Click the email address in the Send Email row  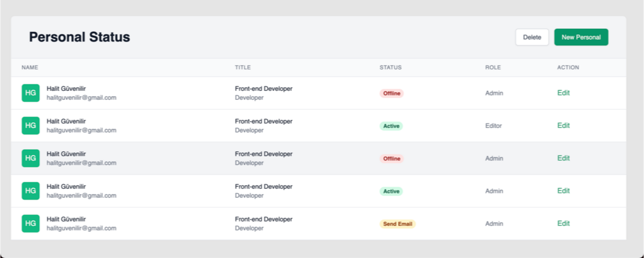[x=81, y=228]
